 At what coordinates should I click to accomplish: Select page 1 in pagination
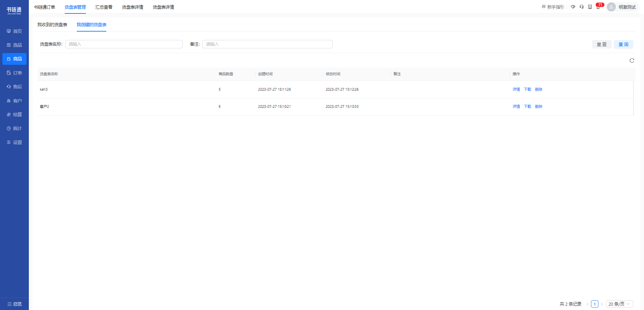point(595,304)
